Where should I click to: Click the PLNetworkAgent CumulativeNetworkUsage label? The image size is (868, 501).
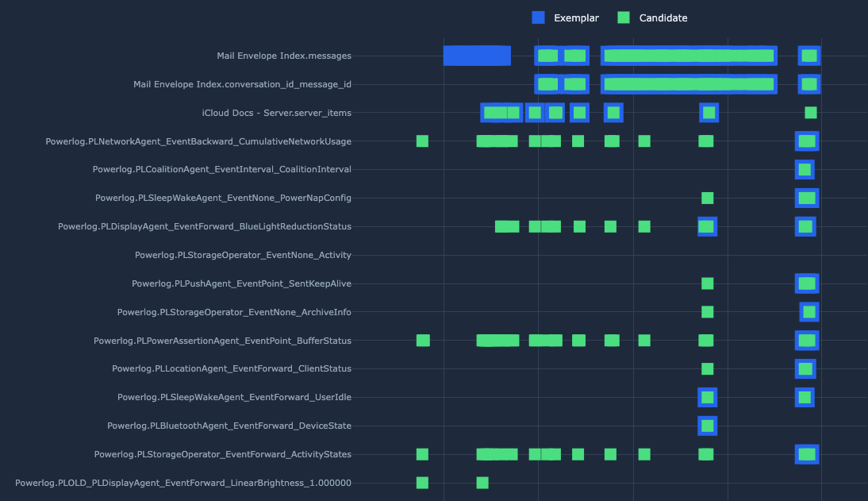[198, 141]
